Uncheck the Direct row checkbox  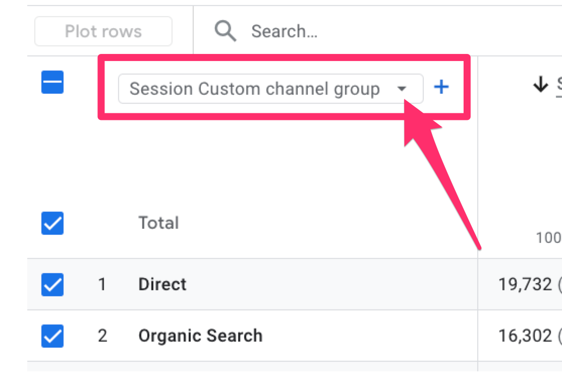pyautogui.click(x=52, y=285)
